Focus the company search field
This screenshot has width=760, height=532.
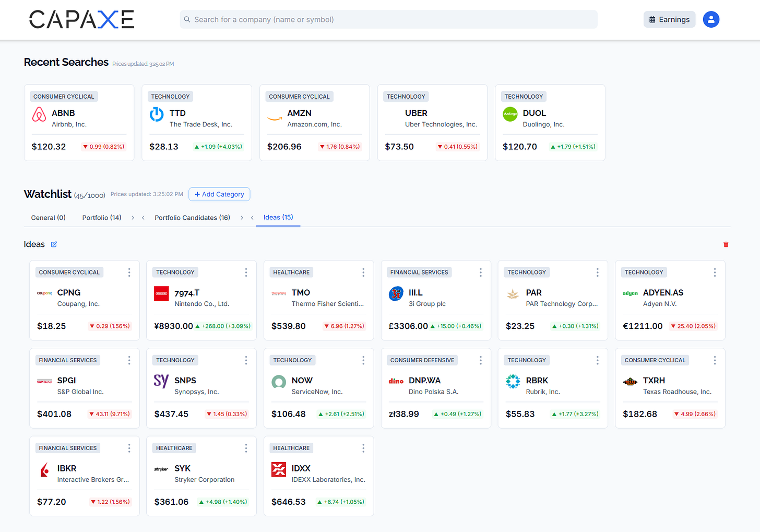(x=388, y=19)
